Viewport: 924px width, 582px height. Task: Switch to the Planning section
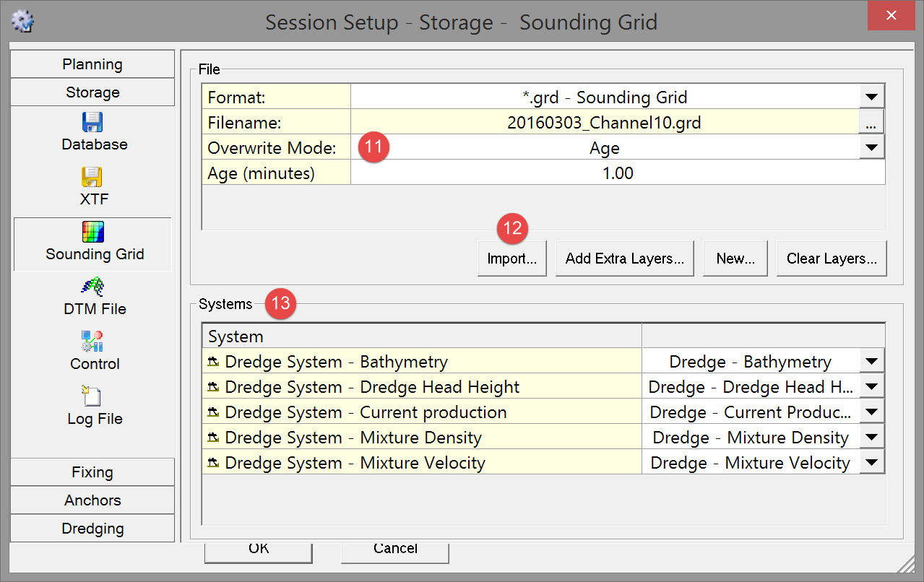click(92, 64)
